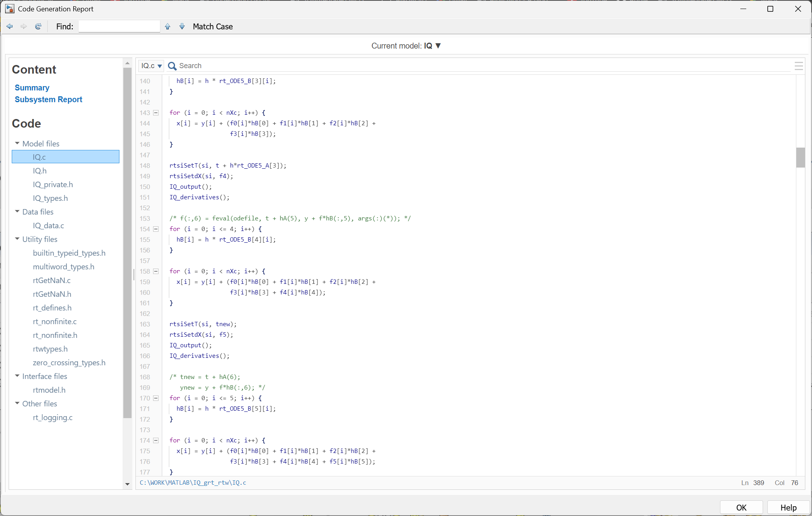Open rt_nonfinite.c file
812x516 pixels.
pyautogui.click(x=55, y=321)
